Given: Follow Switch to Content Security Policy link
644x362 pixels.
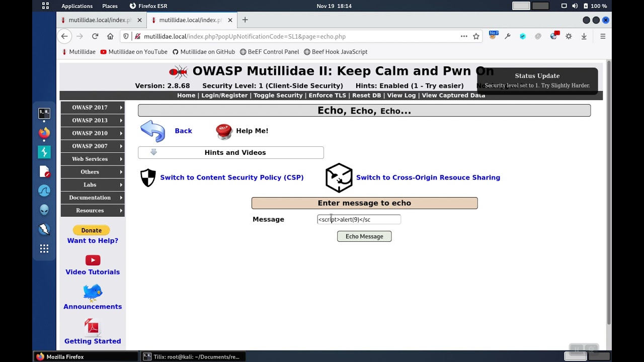Looking at the screenshot, I should [x=232, y=177].
